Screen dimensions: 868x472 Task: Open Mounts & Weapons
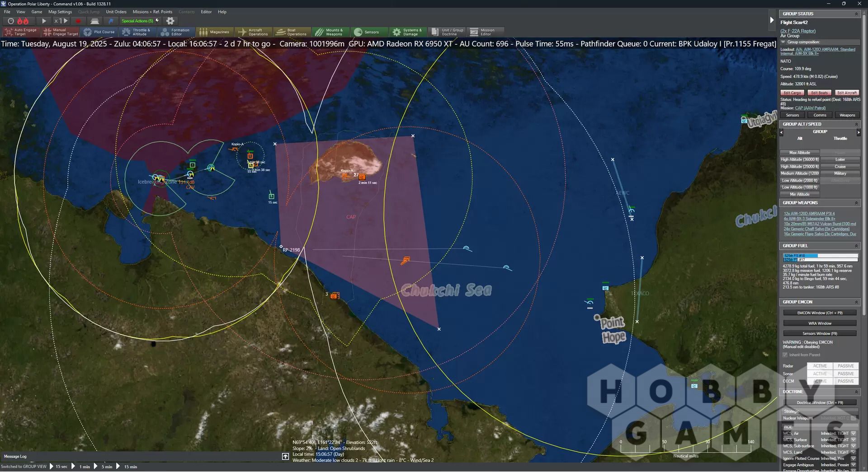330,32
